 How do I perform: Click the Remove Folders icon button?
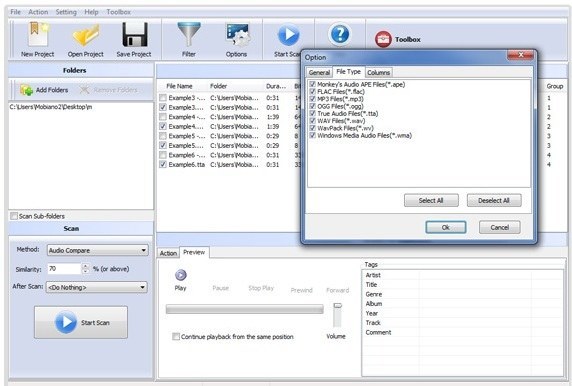click(109, 90)
